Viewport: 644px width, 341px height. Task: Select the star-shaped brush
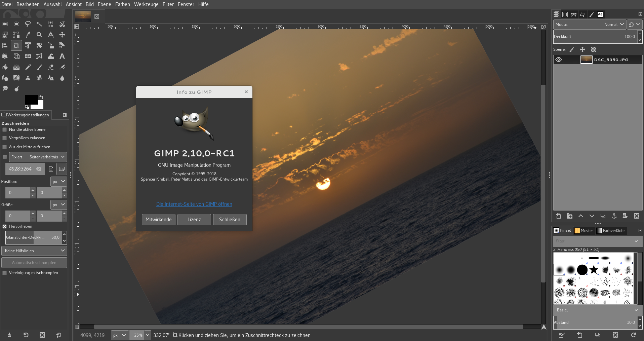point(594,270)
